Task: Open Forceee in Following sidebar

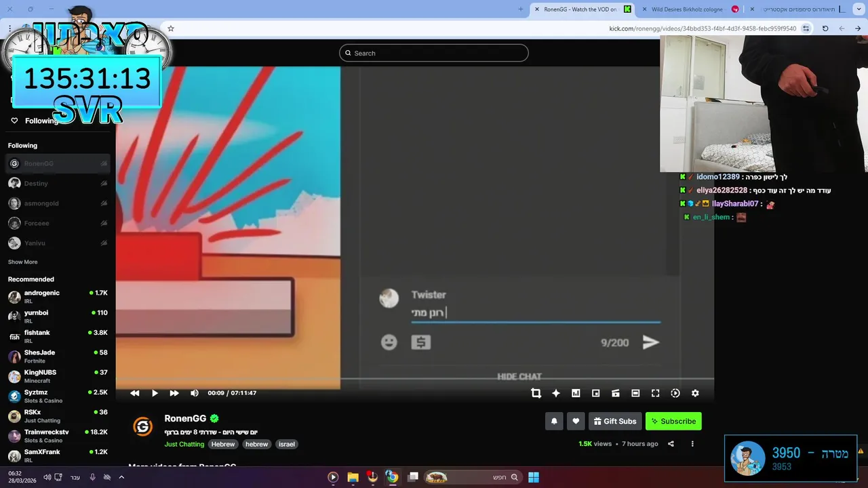Action: (58, 223)
